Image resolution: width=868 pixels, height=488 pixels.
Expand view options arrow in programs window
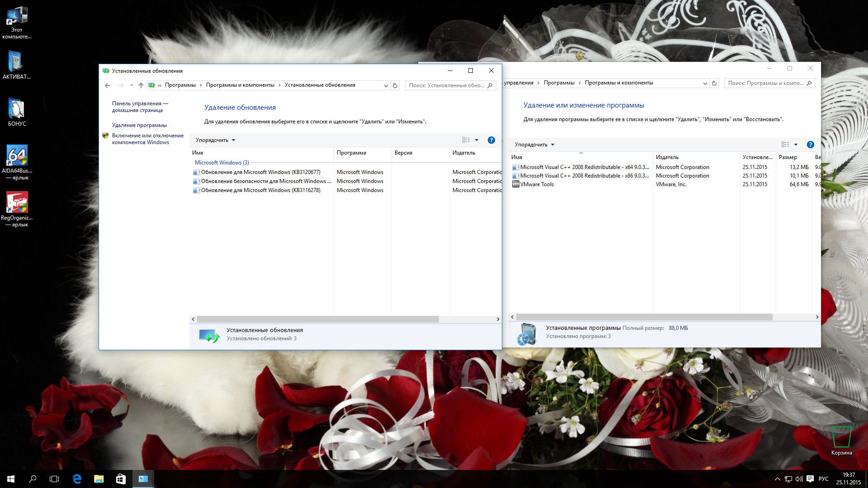pos(796,145)
